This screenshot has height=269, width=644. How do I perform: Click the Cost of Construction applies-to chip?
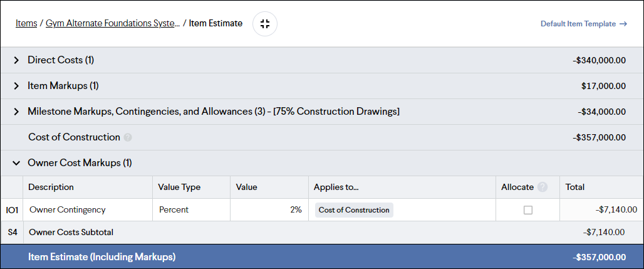click(x=354, y=210)
